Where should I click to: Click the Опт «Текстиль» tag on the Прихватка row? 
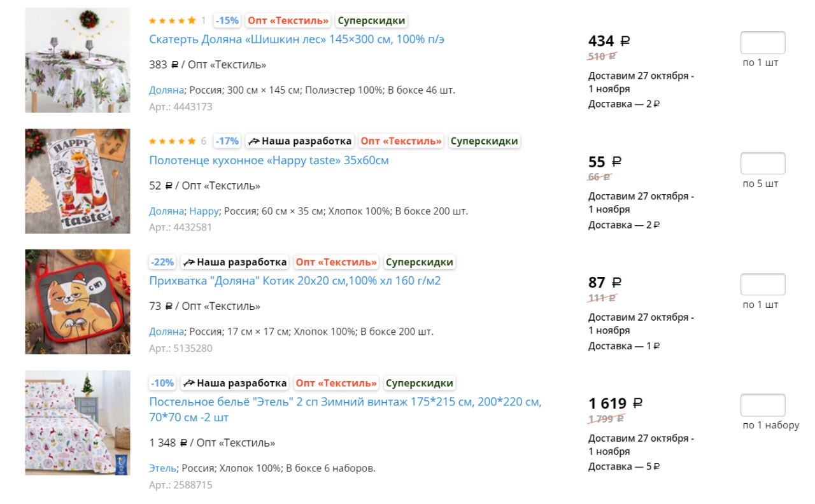[x=337, y=262]
